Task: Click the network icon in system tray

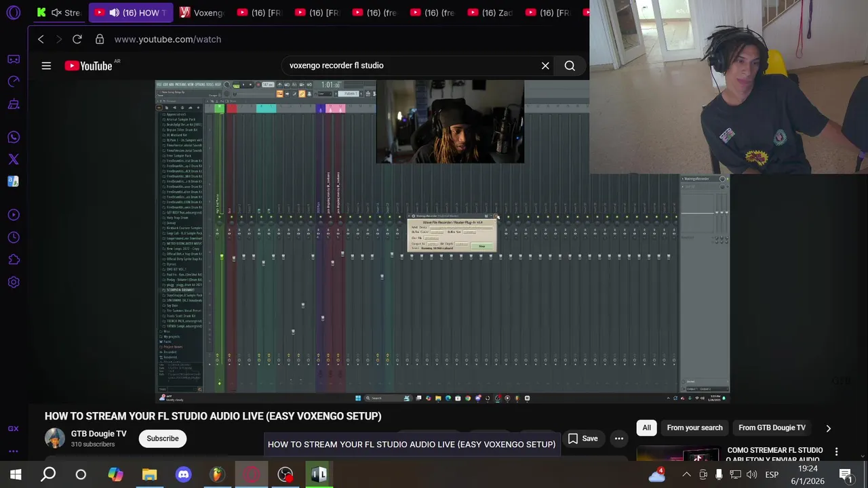Action: (x=735, y=474)
